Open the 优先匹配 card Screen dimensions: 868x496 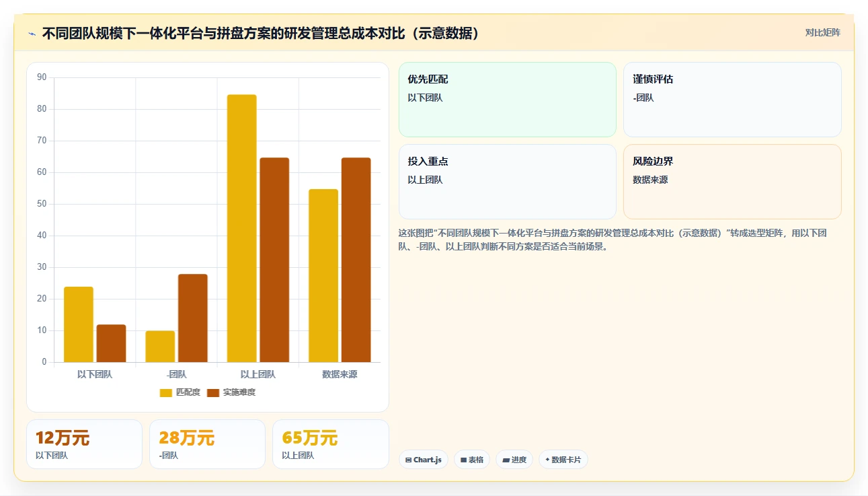click(508, 100)
